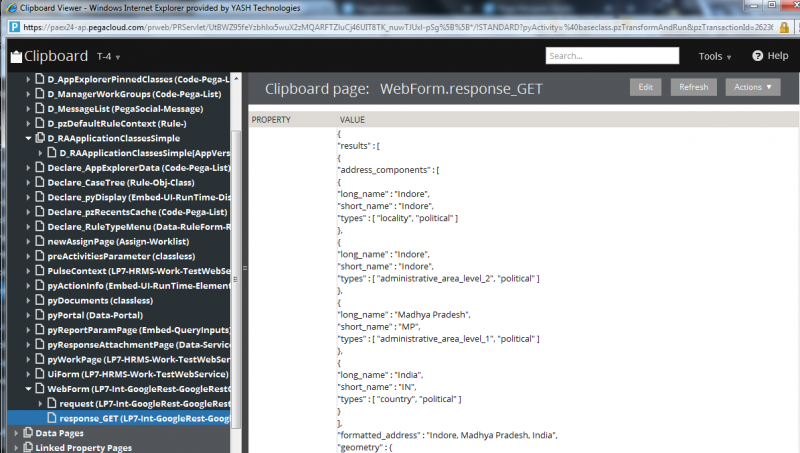Click page icon of response_GET

tap(52, 418)
